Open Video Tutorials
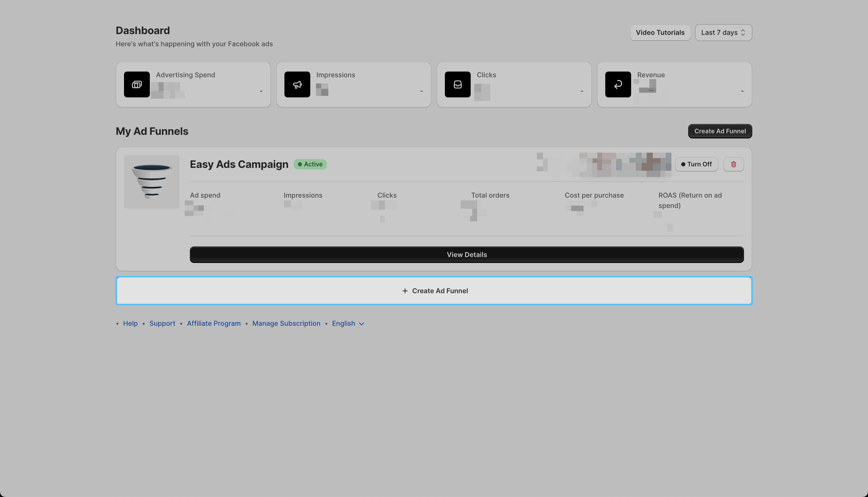This screenshot has width=868, height=497. [660, 33]
